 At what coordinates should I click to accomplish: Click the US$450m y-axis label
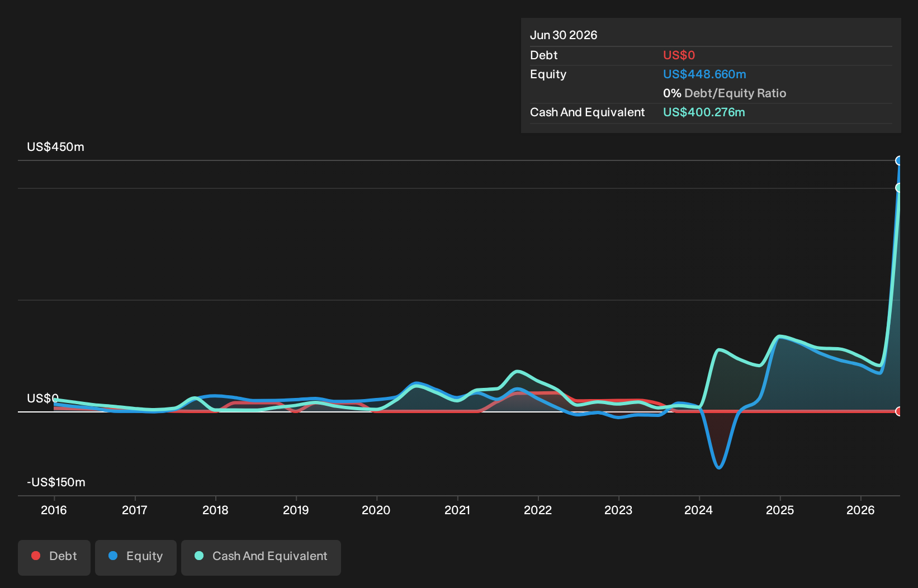tap(55, 147)
